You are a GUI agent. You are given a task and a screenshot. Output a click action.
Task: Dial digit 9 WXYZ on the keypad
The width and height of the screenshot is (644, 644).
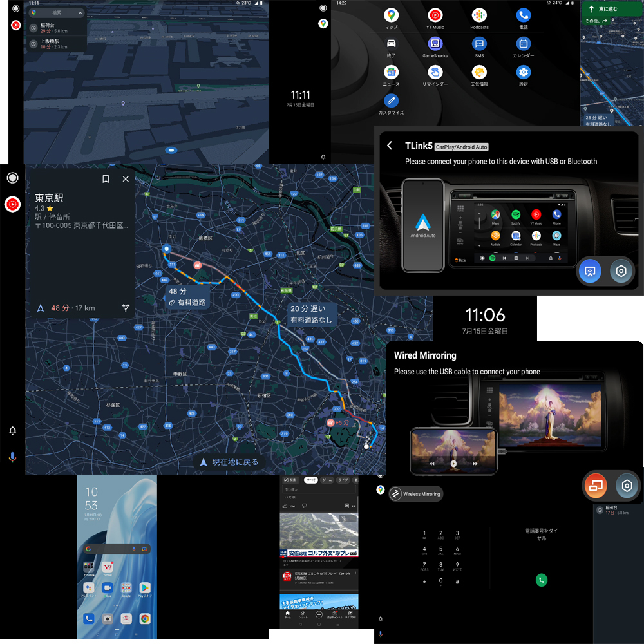coord(457,566)
